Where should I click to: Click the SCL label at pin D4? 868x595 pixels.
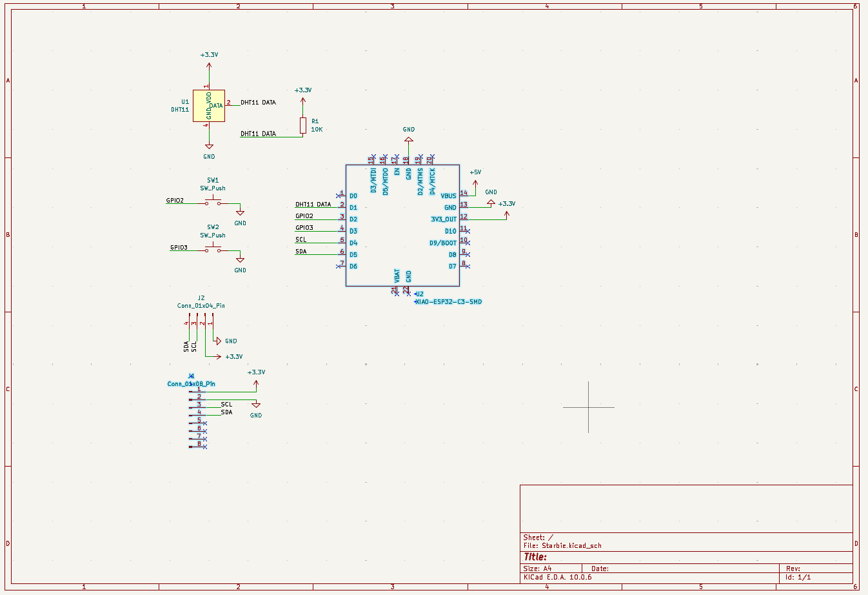click(301, 240)
